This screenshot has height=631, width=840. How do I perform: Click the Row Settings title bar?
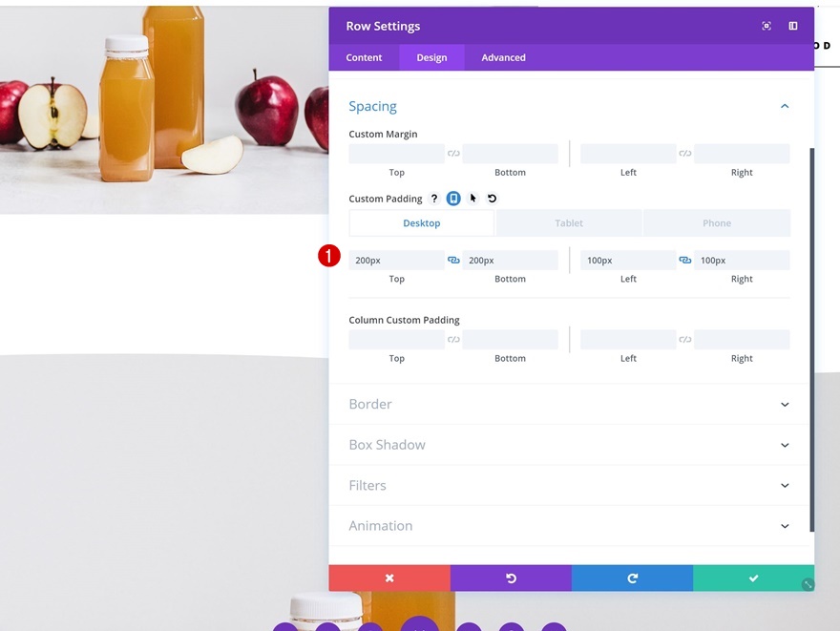(572, 26)
